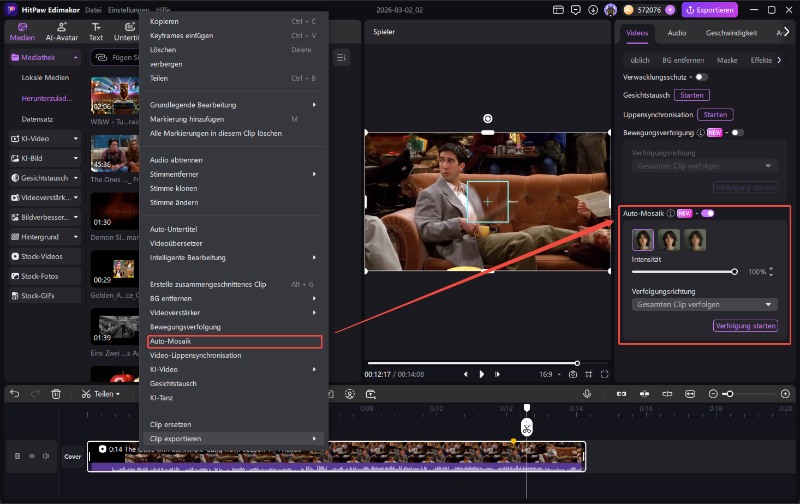Zoom out the timeline with minus icon

(713, 394)
